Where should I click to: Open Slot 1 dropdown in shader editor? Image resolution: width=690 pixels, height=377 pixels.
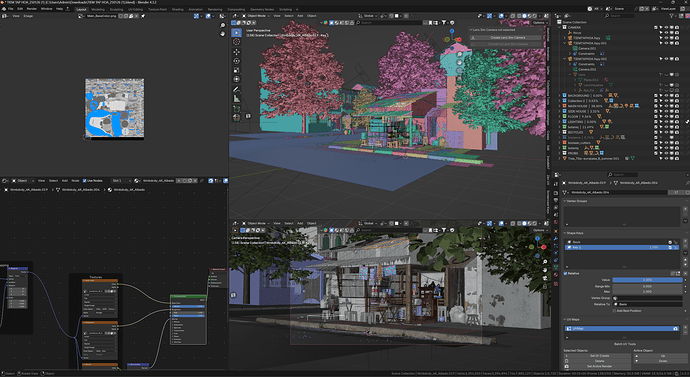(121, 181)
